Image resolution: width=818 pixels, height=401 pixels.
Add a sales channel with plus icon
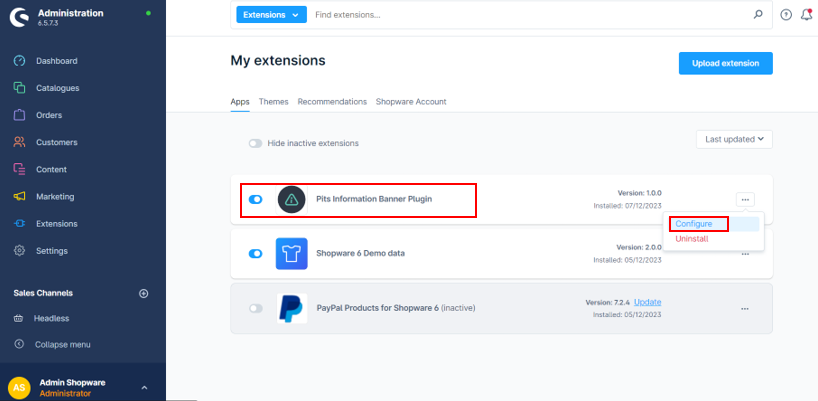143,293
